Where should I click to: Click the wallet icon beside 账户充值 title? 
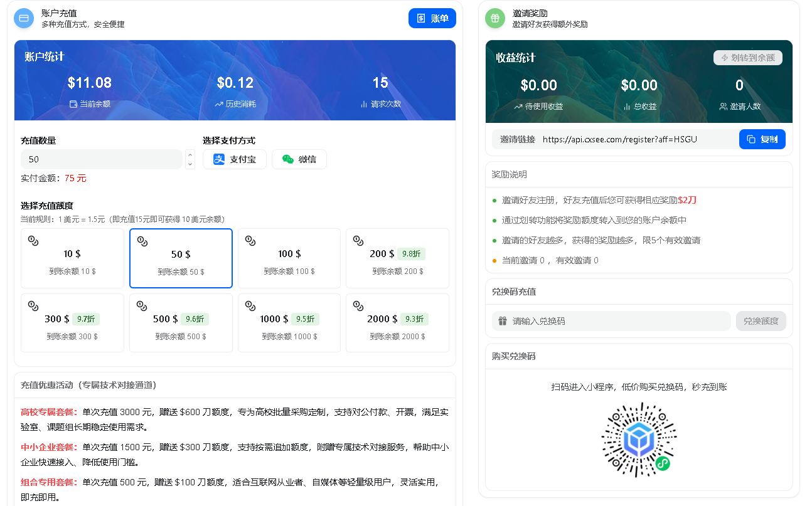(24, 18)
